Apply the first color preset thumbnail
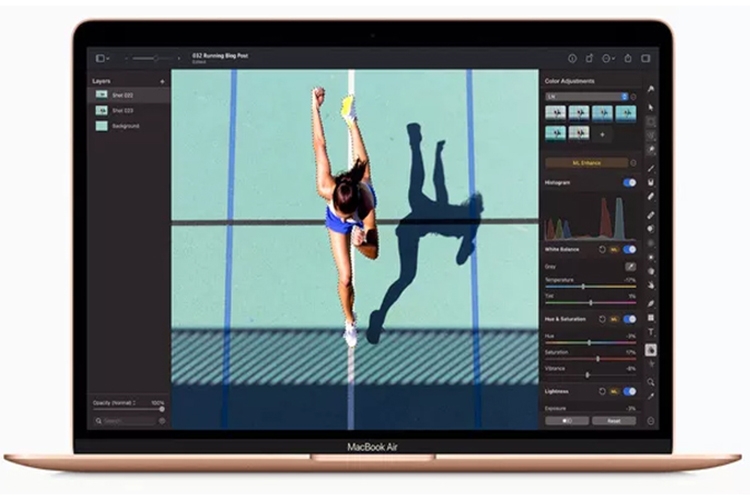 (555, 113)
